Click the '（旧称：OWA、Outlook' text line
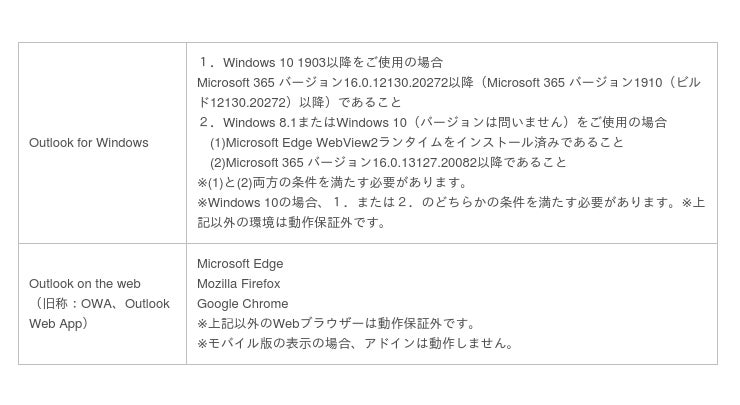 (x=99, y=304)
